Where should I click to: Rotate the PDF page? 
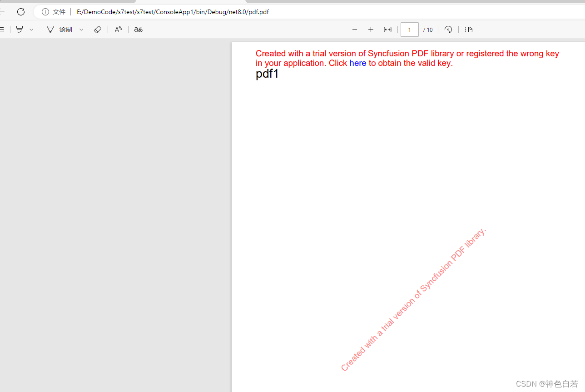coord(448,30)
